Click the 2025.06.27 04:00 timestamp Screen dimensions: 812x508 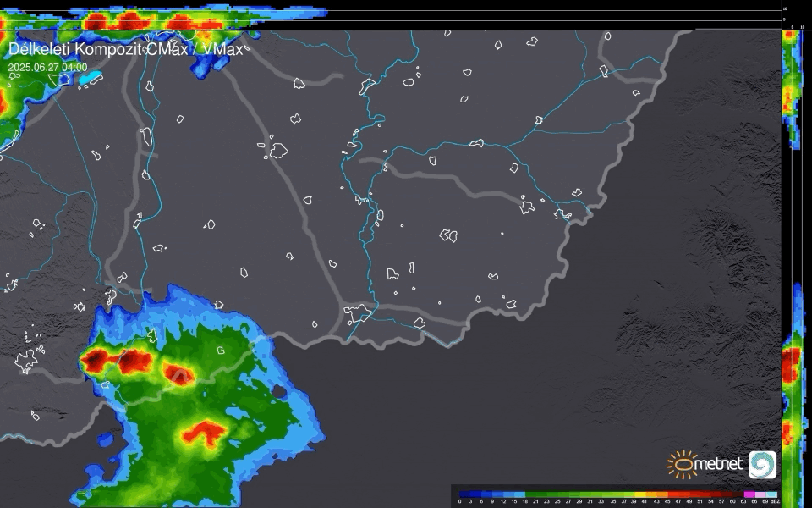tap(47, 67)
